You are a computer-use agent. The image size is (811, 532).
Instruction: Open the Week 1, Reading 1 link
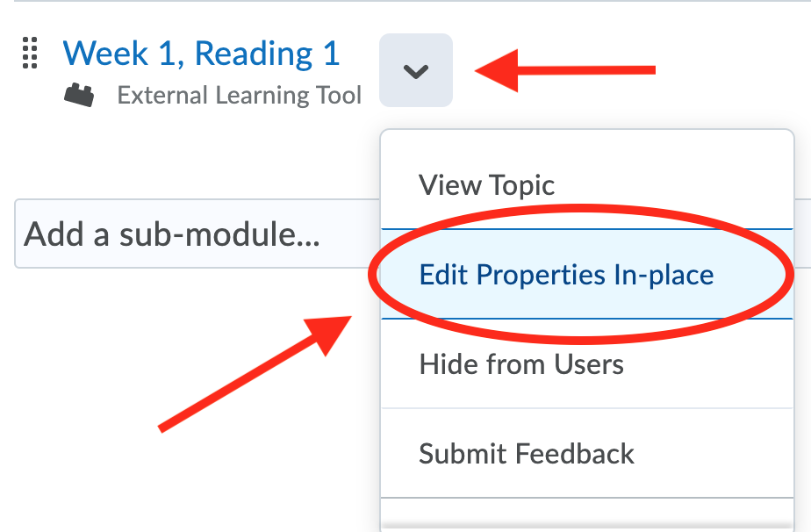pos(201,54)
